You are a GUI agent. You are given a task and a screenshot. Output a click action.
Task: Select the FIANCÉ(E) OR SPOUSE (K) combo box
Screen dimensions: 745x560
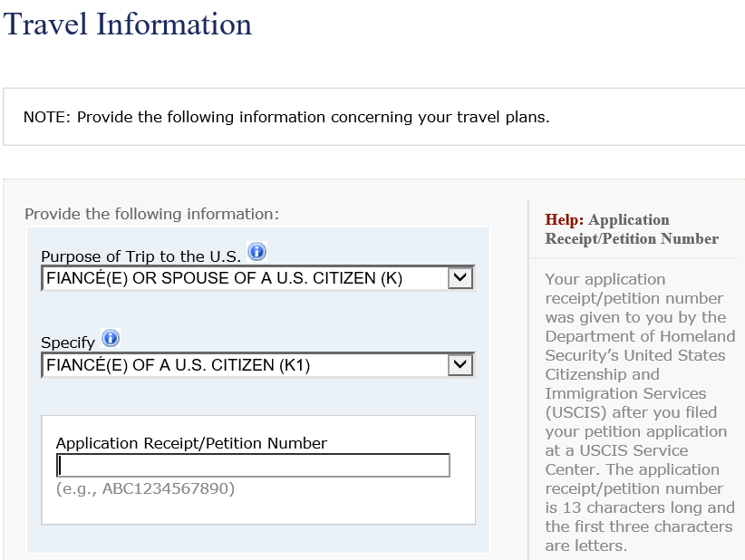258,278
